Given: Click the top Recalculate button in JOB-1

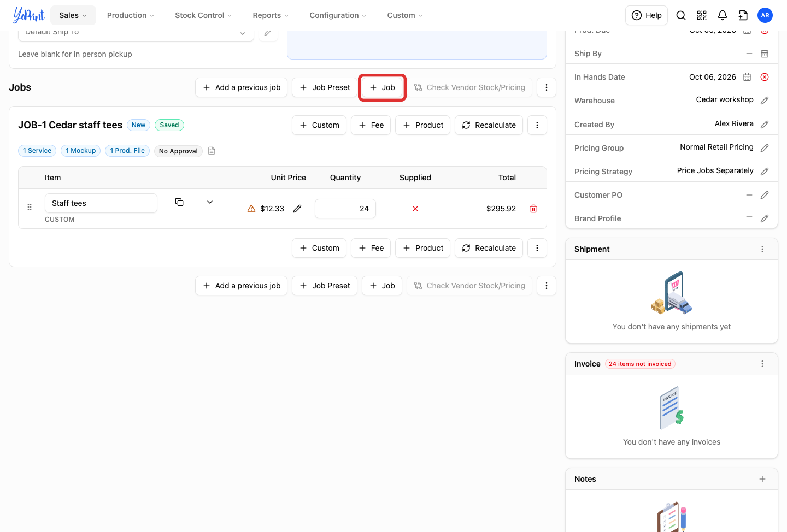Looking at the screenshot, I should (489, 125).
